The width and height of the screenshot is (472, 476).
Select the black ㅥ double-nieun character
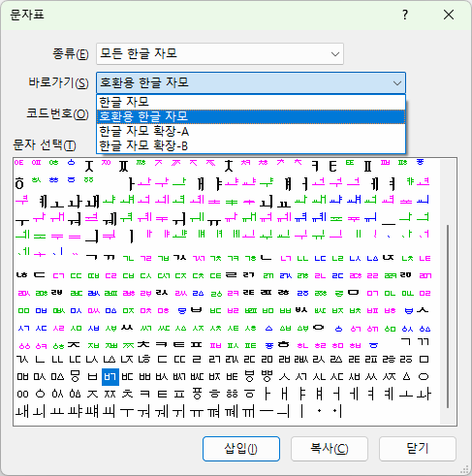tap(57, 360)
